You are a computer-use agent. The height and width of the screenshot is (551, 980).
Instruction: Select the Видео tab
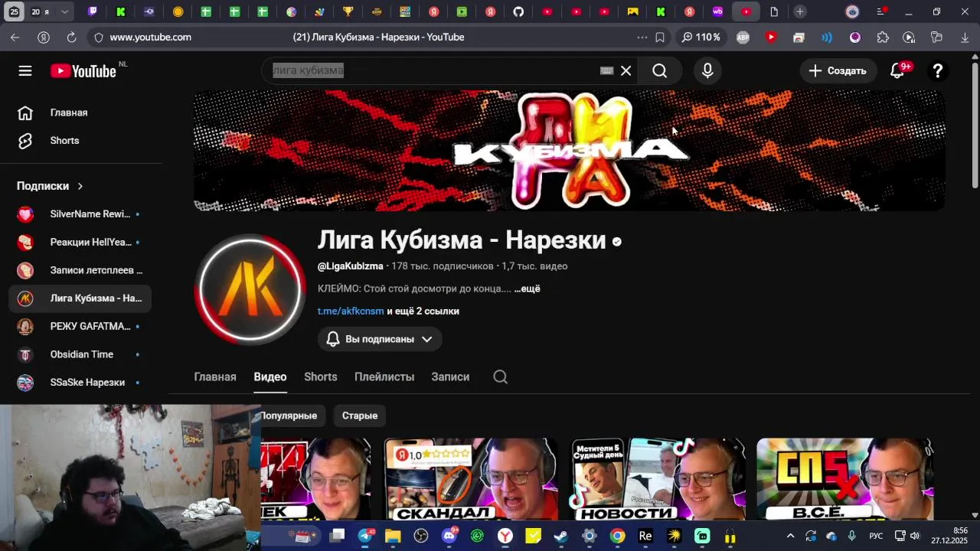270,377
